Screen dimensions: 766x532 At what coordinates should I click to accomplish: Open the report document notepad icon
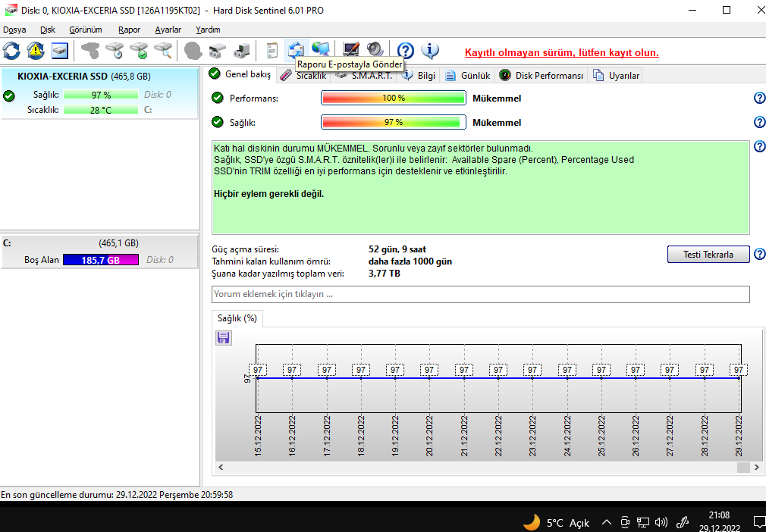tap(272, 50)
